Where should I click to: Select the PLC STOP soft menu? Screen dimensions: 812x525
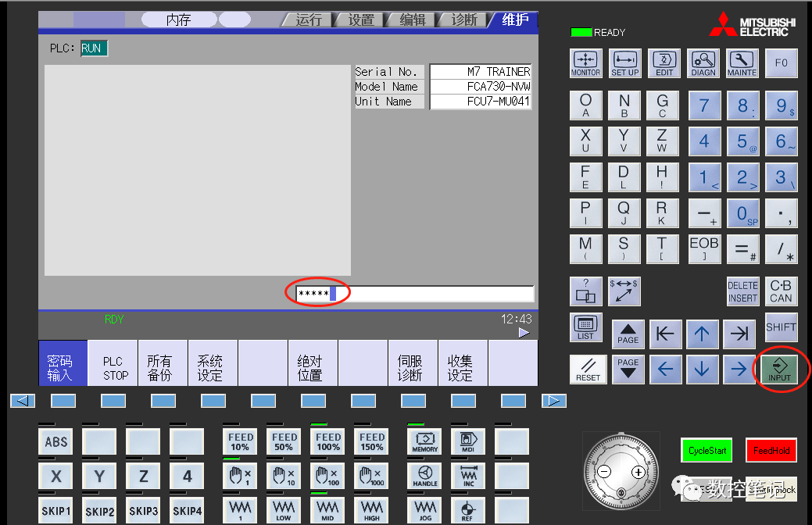pyautogui.click(x=113, y=363)
